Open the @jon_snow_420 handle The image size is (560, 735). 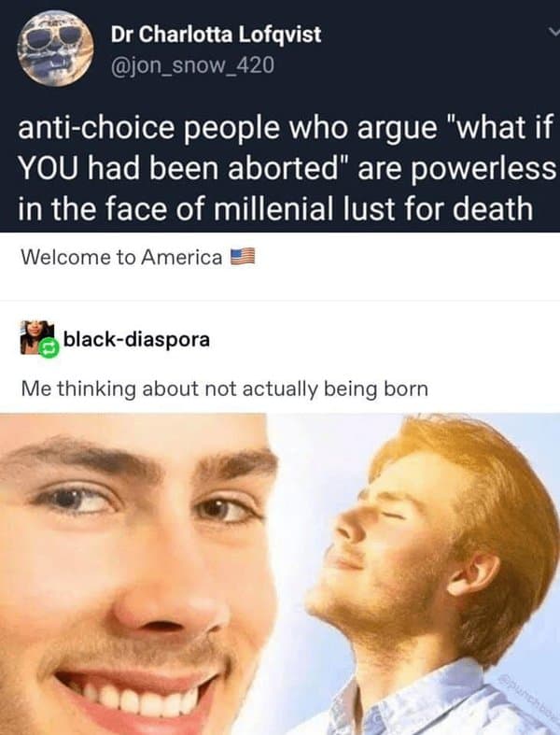click(x=191, y=65)
